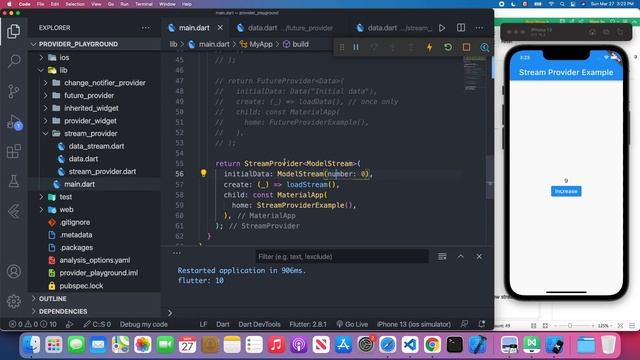Trigger Flutter hot reload lightning icon
640x360 pixels.
coord(429,47)
